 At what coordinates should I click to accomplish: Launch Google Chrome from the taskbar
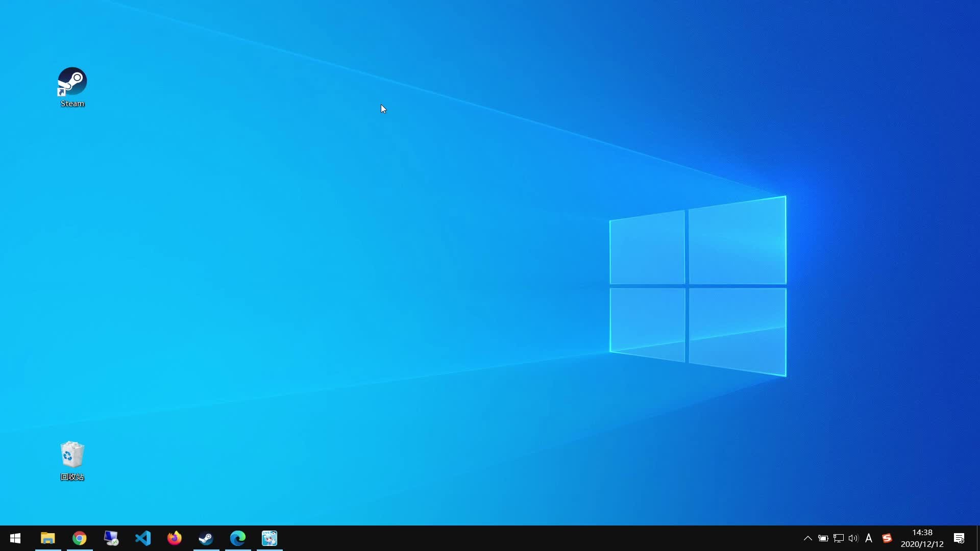[80, 538]
